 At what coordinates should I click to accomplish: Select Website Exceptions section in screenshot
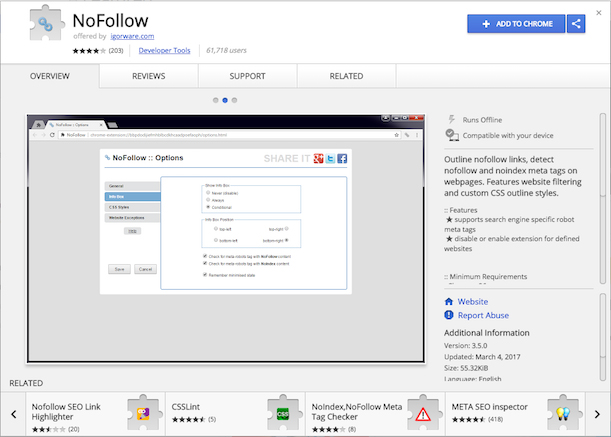click(132, 218)
